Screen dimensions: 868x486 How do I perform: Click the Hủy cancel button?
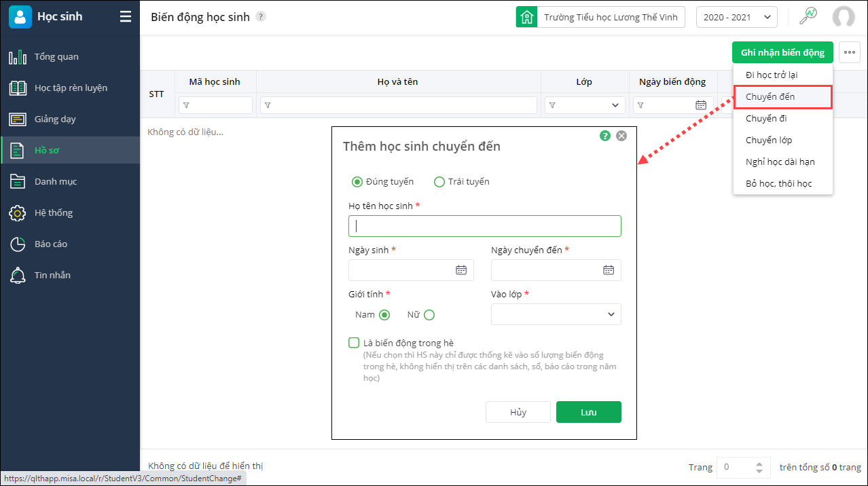(x=518, y=412)
